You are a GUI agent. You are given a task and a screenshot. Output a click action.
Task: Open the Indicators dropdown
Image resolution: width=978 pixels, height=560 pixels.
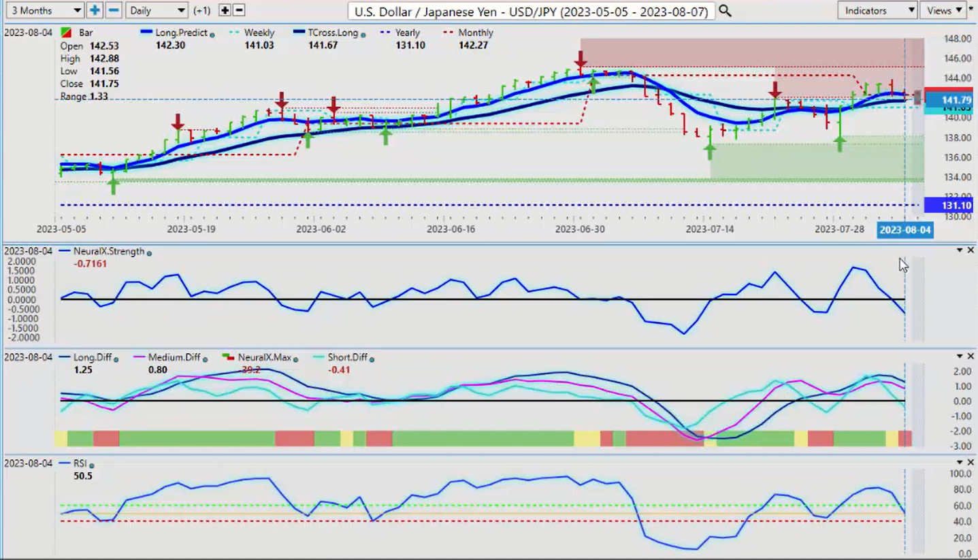tap(877, 10)
